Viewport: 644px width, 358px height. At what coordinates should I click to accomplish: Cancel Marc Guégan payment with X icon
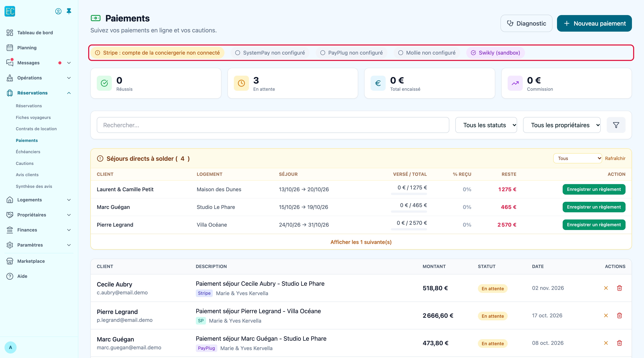click(606, 343)
